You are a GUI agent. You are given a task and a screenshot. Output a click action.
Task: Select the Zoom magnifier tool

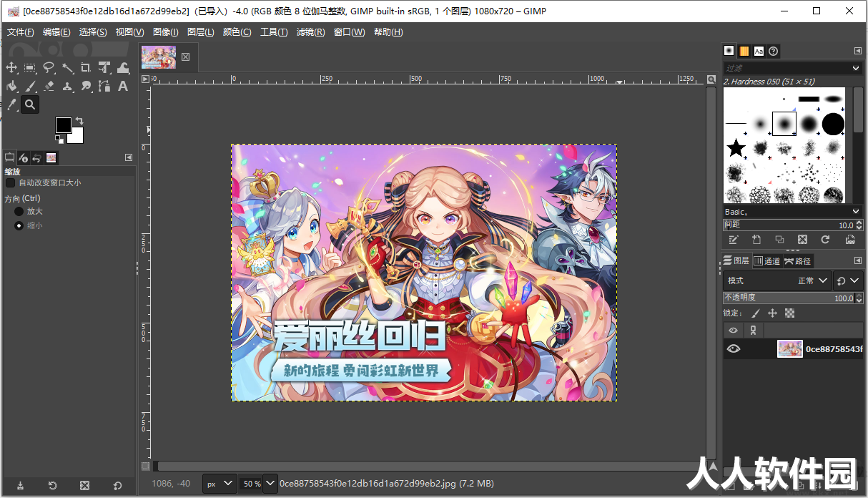(x=30, y=105)
